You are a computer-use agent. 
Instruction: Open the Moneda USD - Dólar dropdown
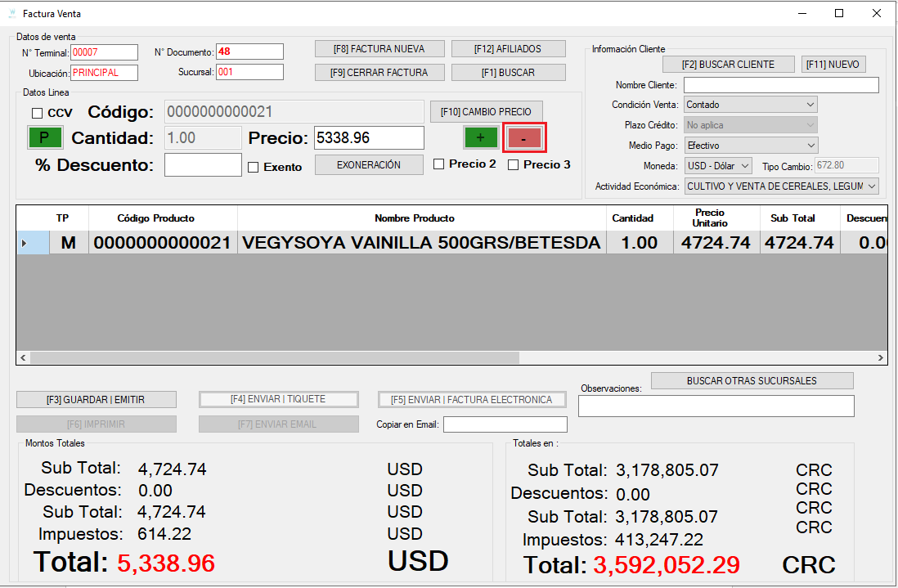(718, 165)
